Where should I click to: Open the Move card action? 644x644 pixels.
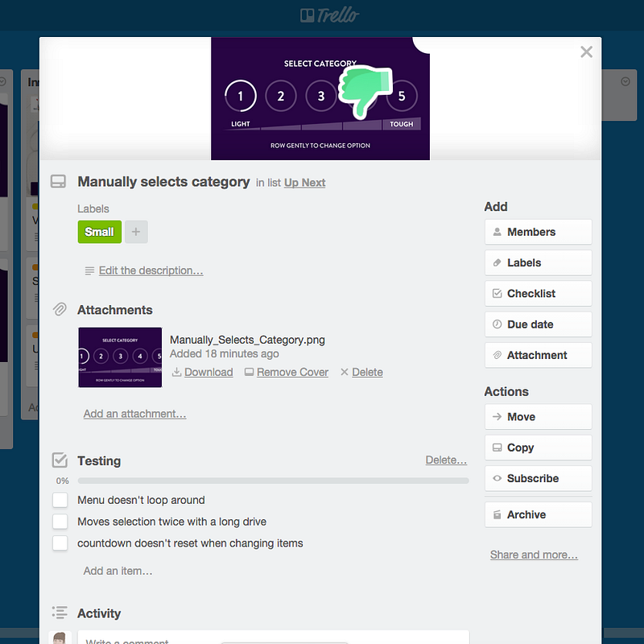coord(538,416)
